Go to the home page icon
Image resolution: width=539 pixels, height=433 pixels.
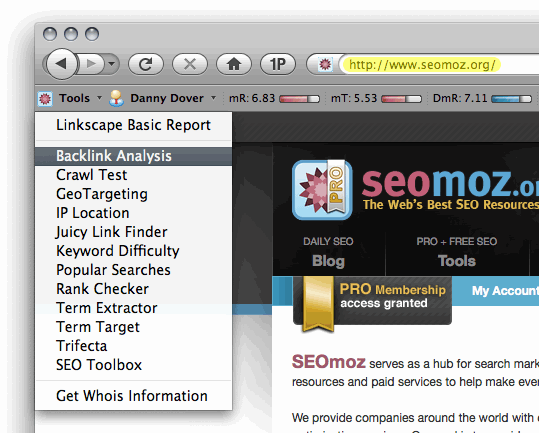pyautogui.click(x=234, y=64)
